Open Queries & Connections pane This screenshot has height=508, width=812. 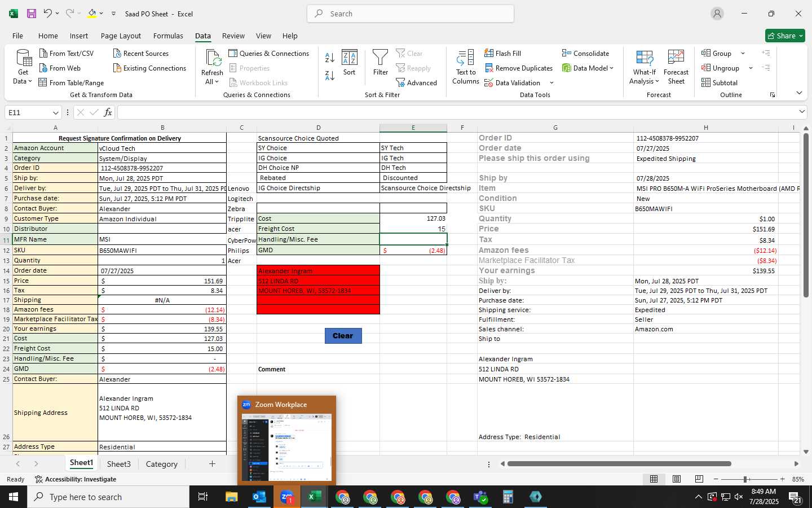269,54
